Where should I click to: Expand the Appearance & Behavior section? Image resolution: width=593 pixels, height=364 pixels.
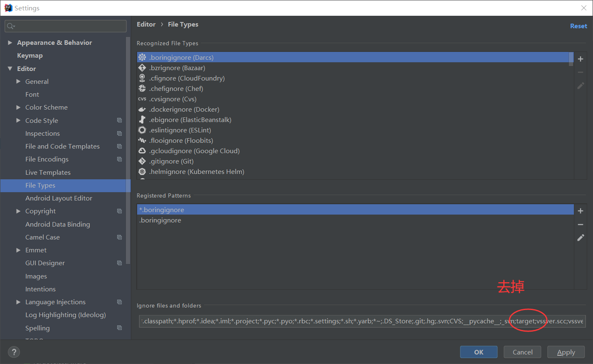pyautogui.click(x=10, y=42)
